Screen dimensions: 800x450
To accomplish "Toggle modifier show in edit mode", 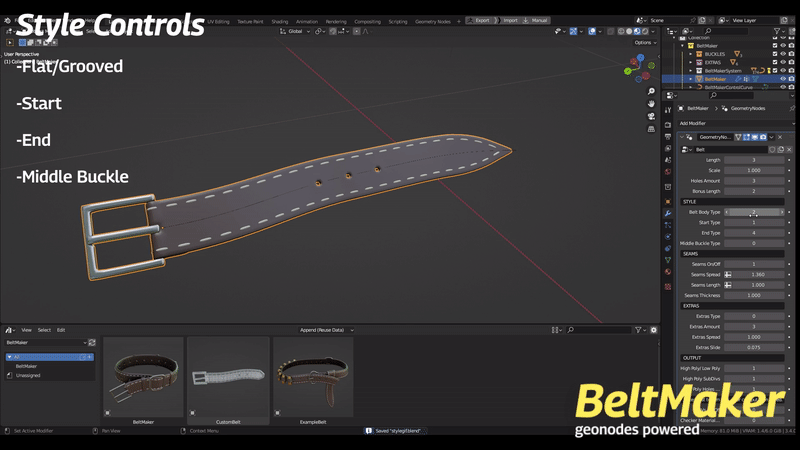I will pyautogui.click(x=746, y=137).
